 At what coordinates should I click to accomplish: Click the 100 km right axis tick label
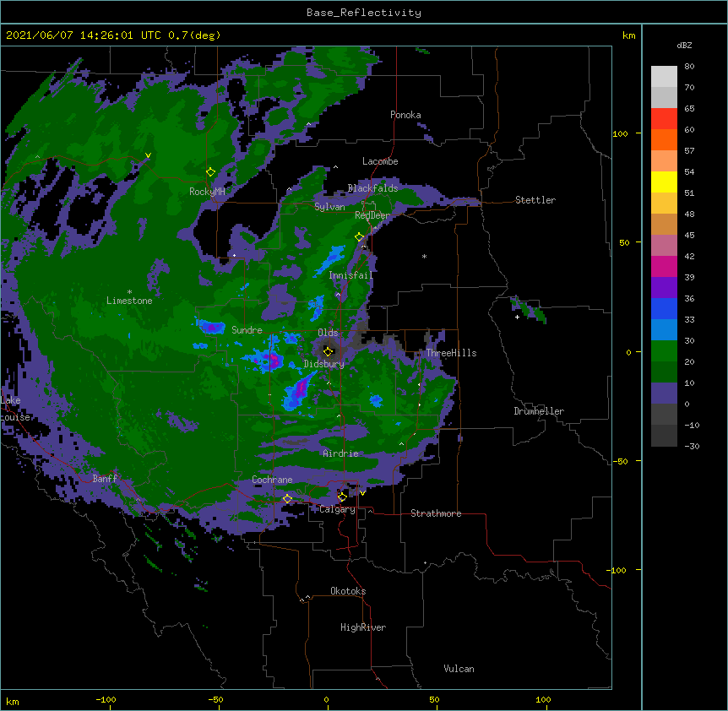click(x=620, y=133)
